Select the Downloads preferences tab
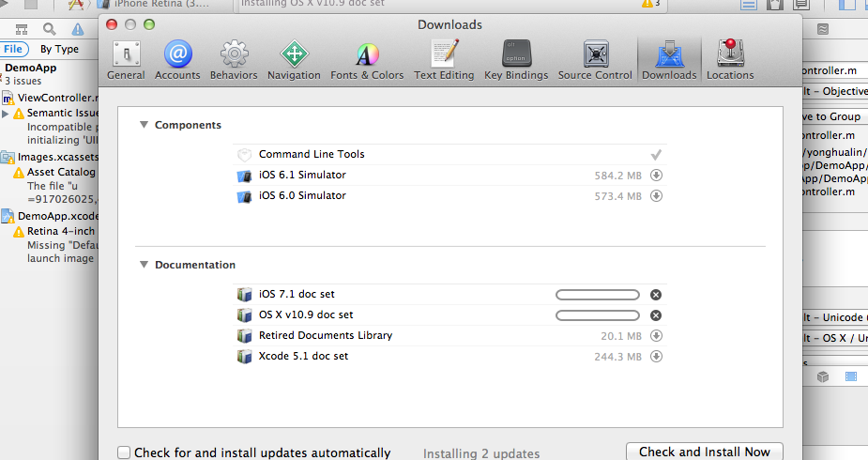Viewport: 868px width, 460px height. click(x=669, y=61)
